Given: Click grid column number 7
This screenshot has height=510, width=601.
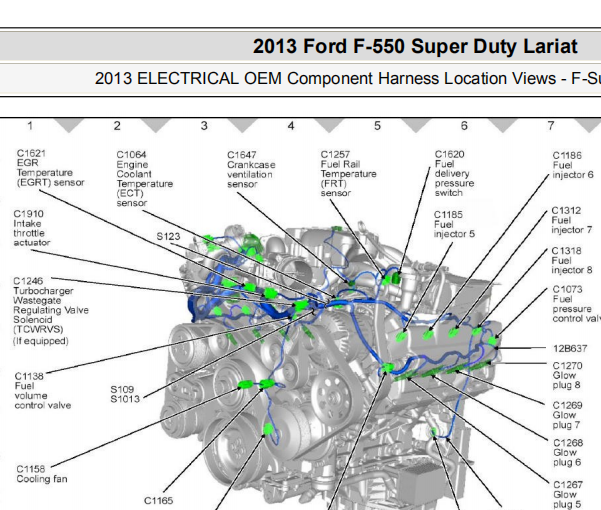Looking at the screenshot, I should point(551,126).
